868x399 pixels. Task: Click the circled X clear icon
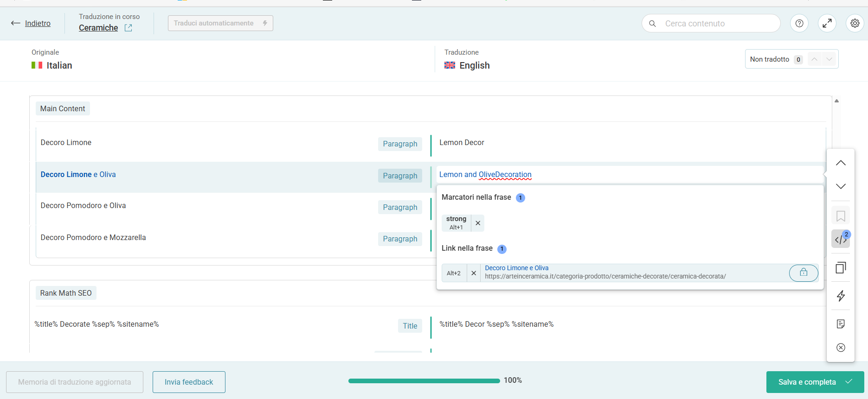coord(840,348)
